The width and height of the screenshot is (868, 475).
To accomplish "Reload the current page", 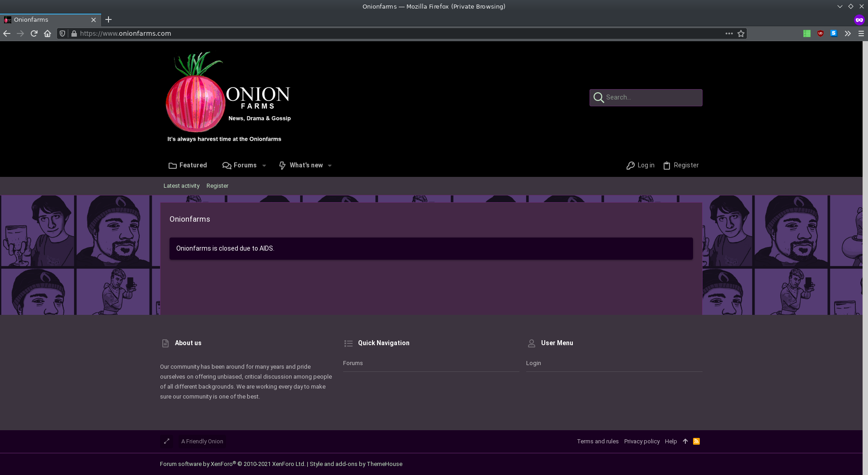I will 34,33.
